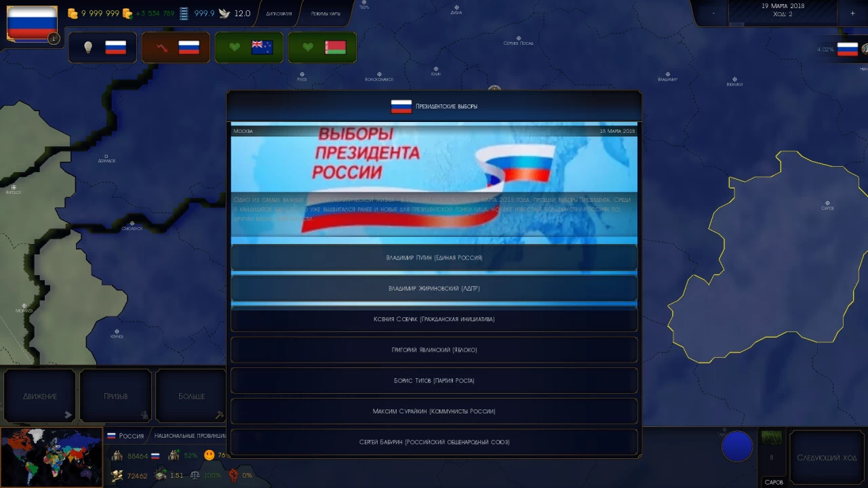Choose candidate Ксения Собчак
868x488 pixels.
[434, 319]
